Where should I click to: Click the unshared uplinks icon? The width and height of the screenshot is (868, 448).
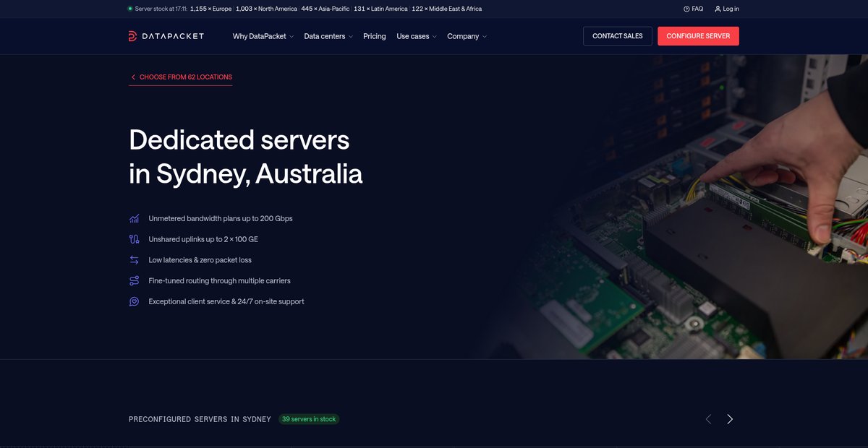(x=134, y=239)
